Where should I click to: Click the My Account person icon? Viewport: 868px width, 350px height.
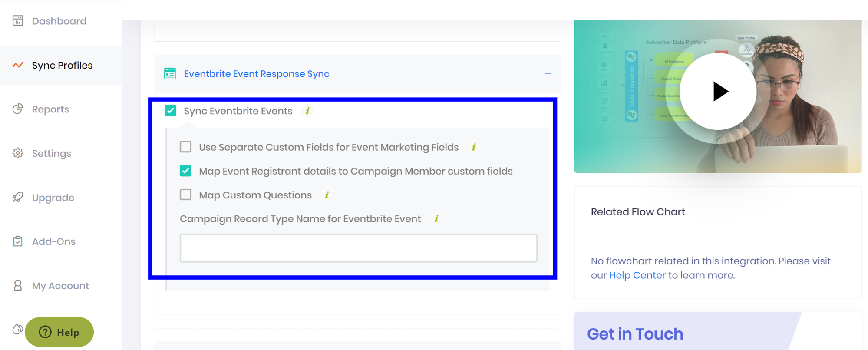point(18,285)
